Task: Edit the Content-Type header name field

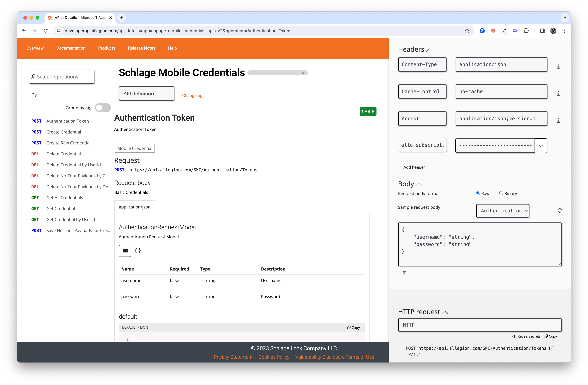Action: pyautogui.click(x=422, y=64)
